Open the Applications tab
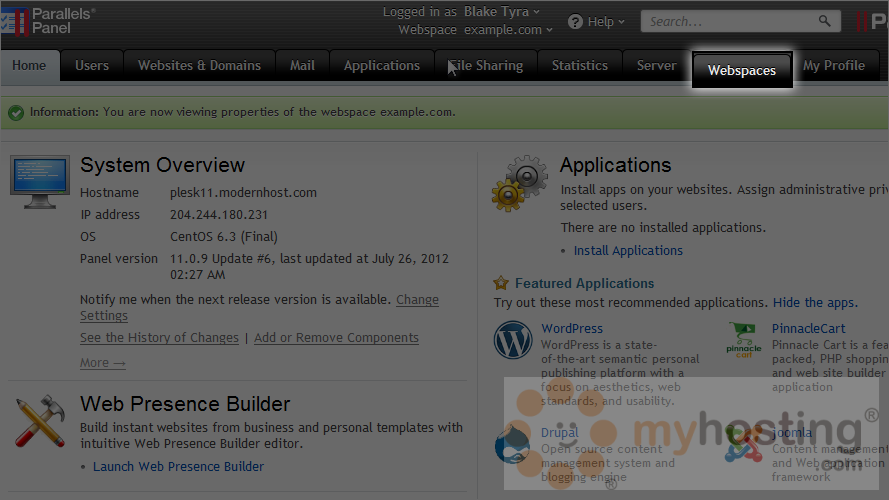Viewport: 889px width, 500px height. 382,66
